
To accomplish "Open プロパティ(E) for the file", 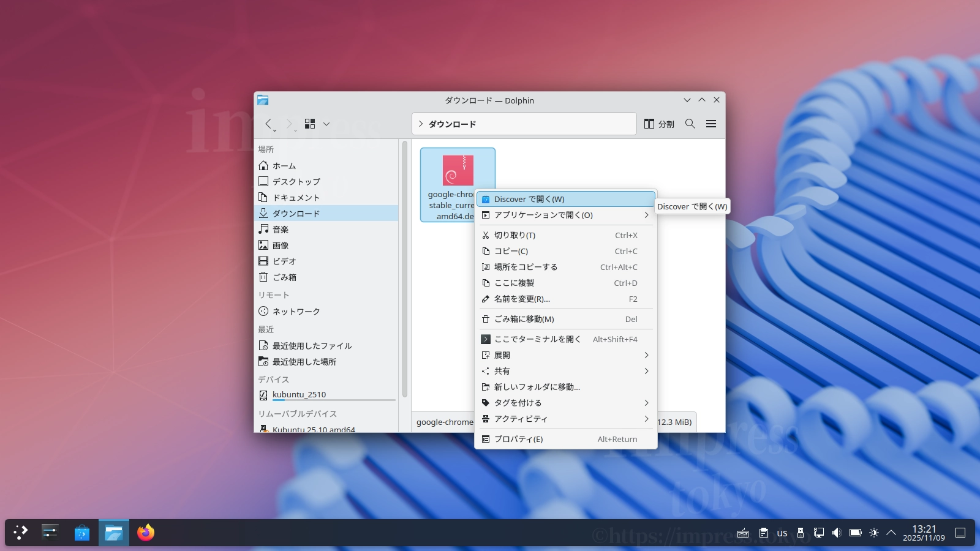I will pos(565,439).
